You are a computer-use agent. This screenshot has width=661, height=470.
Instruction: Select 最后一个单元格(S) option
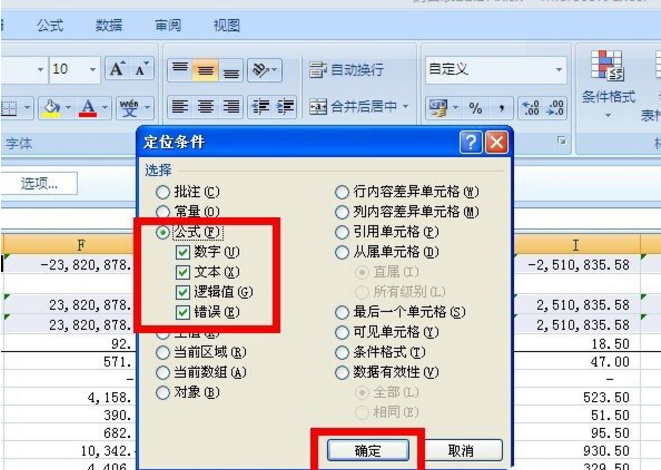(x=400, y=312)
